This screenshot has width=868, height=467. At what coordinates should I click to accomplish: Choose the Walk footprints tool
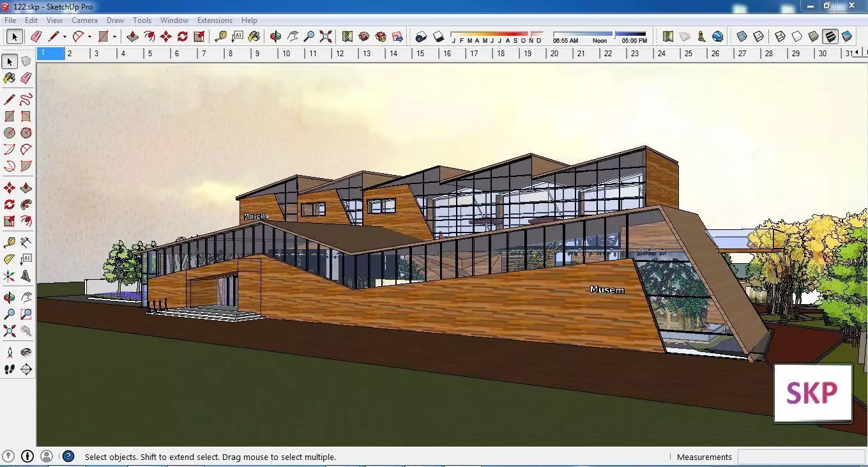coord(10,369)
